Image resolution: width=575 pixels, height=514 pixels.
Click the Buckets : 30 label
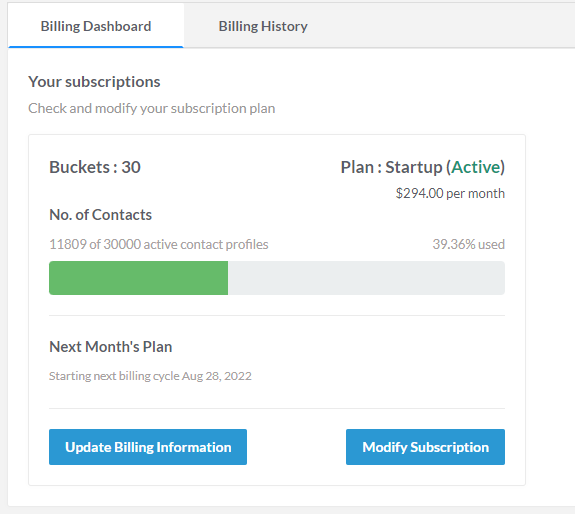point(95,167)
